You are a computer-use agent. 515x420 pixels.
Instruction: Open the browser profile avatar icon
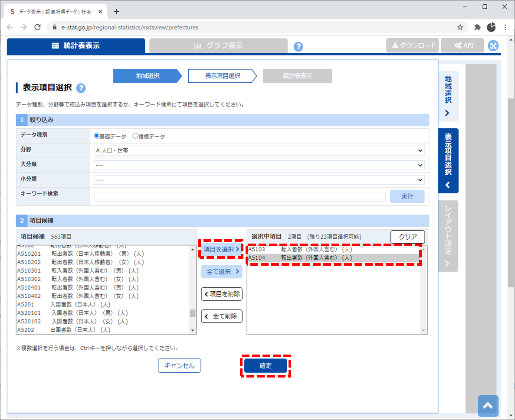tap(491, 27)
